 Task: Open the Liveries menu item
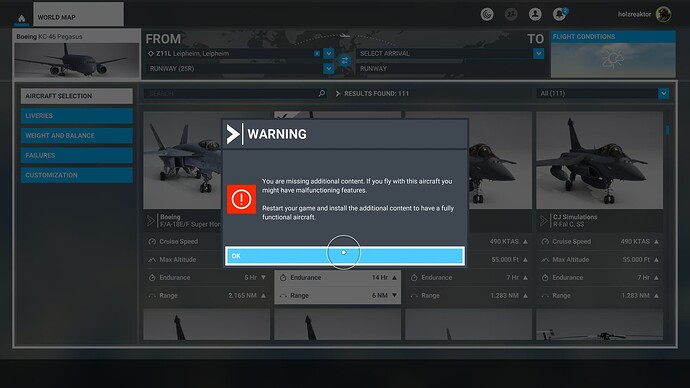[77, 116]
